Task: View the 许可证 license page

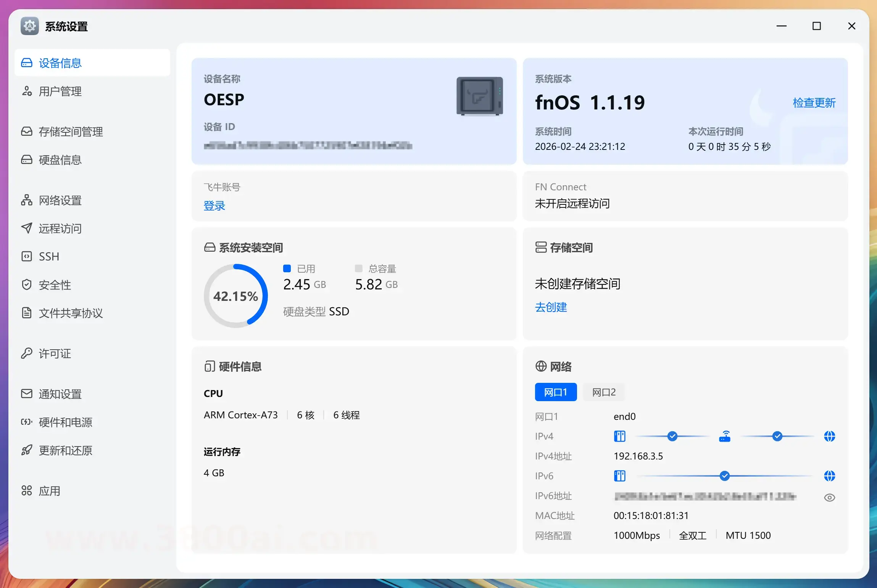Action: click(x=55, y=353)
